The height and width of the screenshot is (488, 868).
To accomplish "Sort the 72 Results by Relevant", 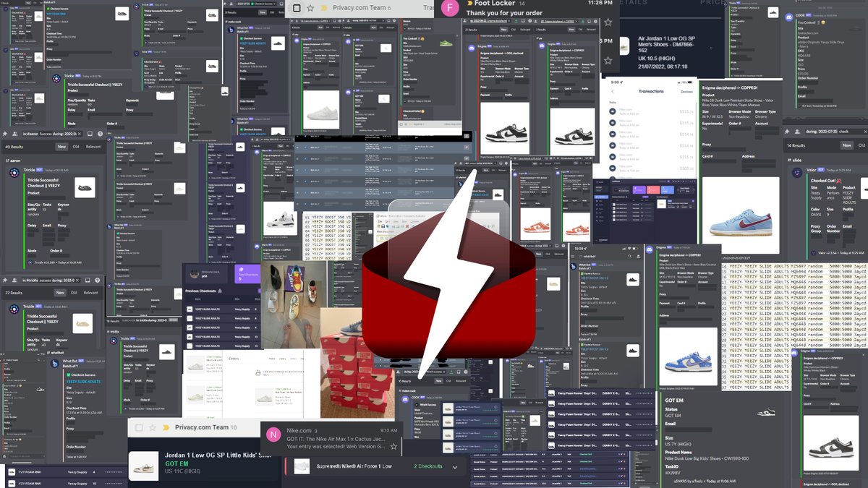I will [90, 293].
